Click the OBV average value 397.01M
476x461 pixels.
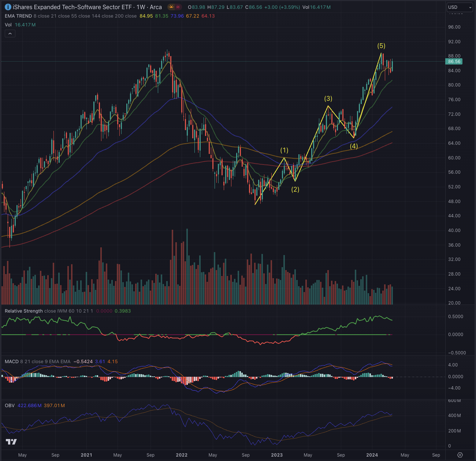(x=55, y=406)
